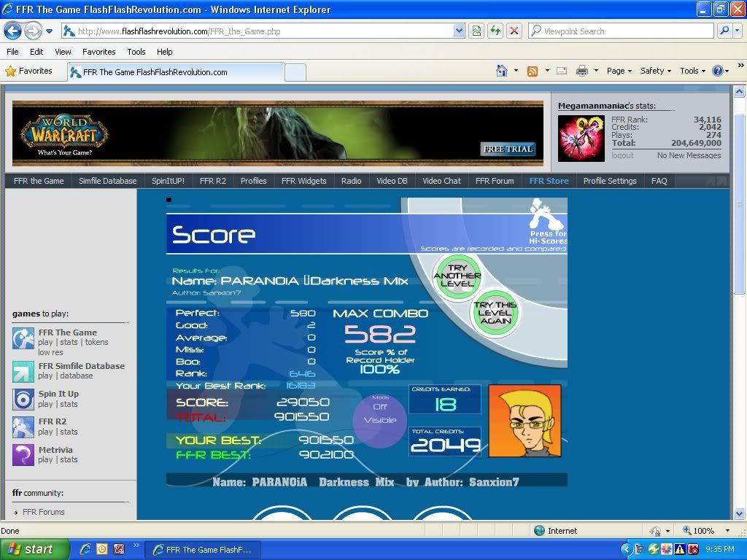The height and width of the screenshot is (560, 747).
Task: Open the address bar dropdown arrow
Action: [459, 31]
